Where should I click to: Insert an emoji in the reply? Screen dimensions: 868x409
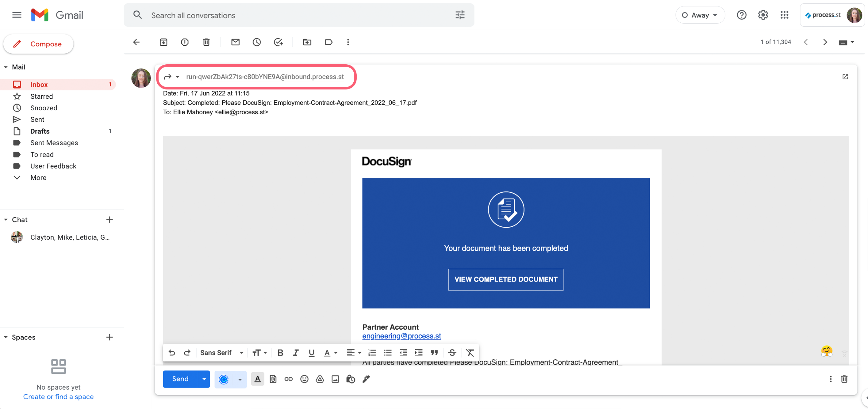point(304,379)
